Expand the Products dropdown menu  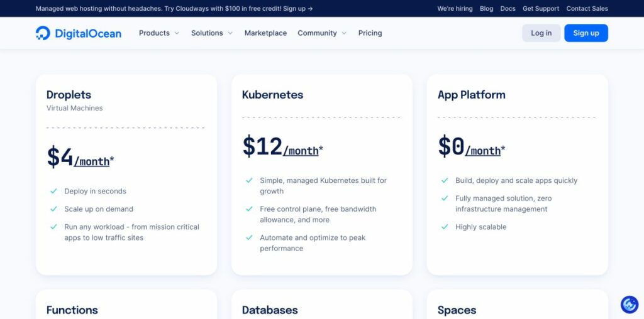click(159, 33)
